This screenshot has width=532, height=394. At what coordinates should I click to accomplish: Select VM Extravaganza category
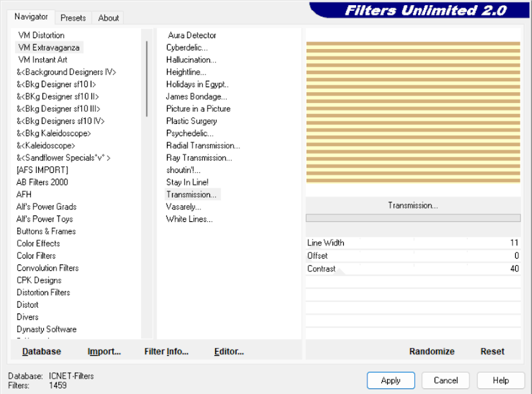click(x=49, y=48)
